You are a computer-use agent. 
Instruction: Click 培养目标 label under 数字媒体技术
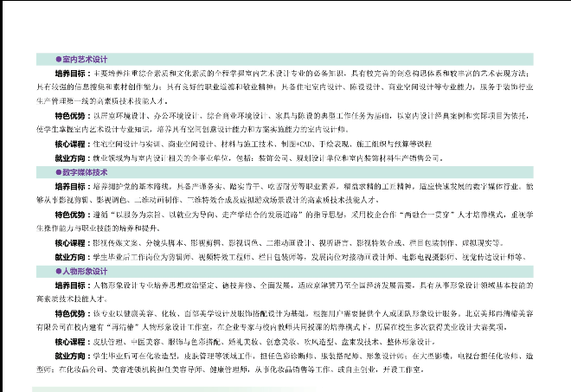click(x=72, y=186)
